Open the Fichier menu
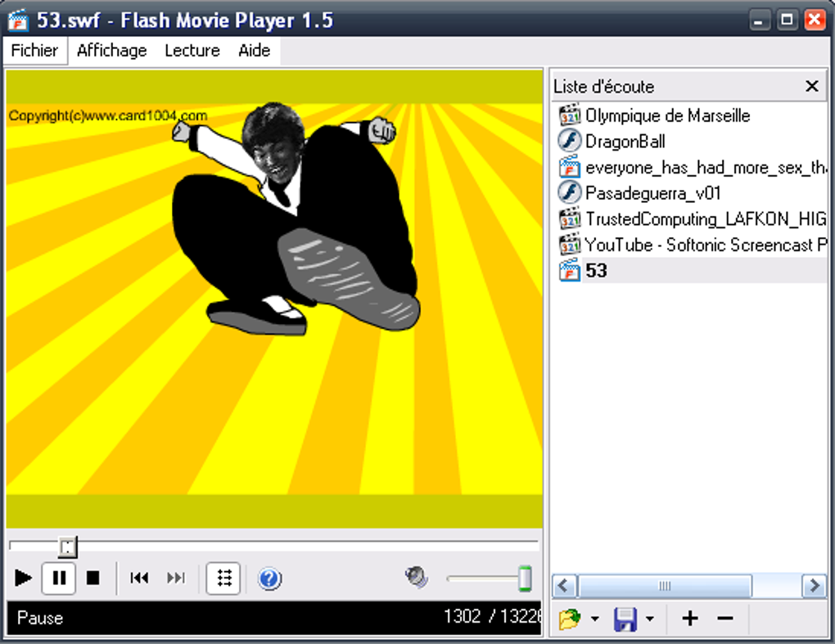 coord(34,51)
